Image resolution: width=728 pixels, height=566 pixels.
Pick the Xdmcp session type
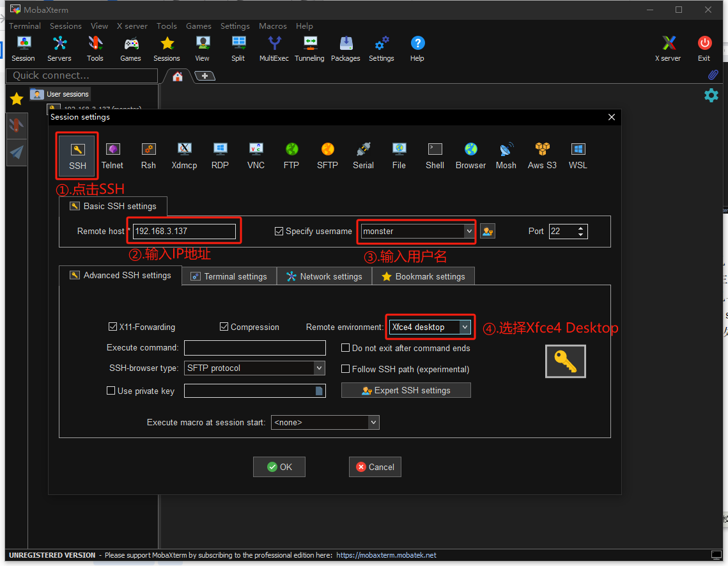click(184, 156)
